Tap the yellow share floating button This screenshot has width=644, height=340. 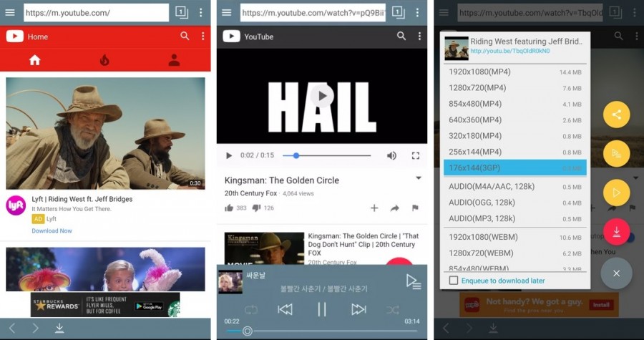coord(617,115)
